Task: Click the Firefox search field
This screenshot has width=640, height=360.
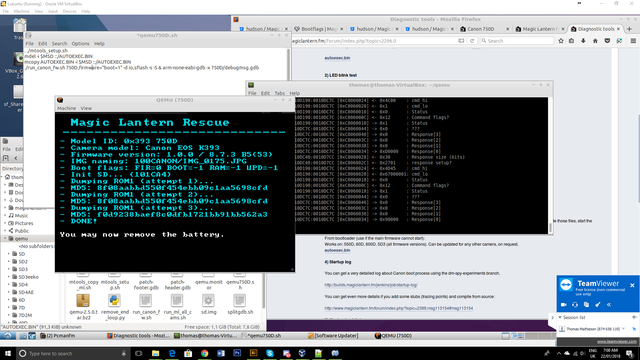Action: [x=517, y=41]
